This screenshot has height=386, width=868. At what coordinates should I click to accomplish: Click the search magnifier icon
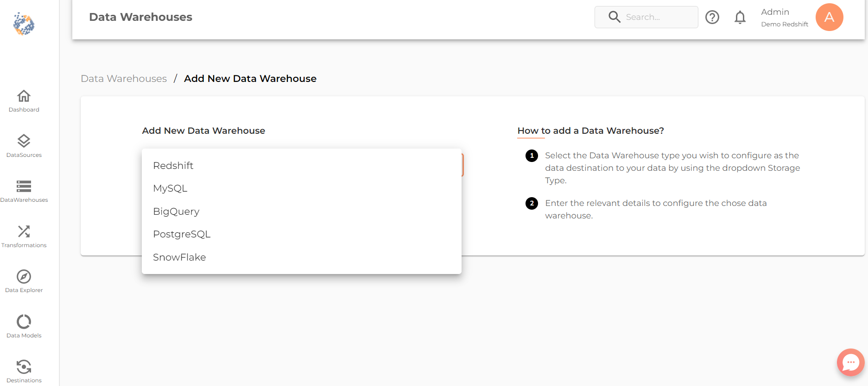click(x=614, y=17)
